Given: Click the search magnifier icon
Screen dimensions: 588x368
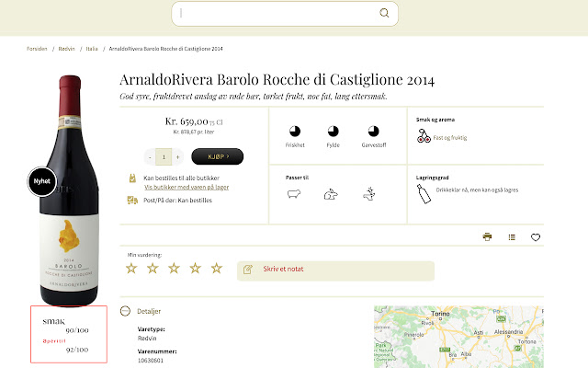Looking at the screenshot, I should point(384,13).
